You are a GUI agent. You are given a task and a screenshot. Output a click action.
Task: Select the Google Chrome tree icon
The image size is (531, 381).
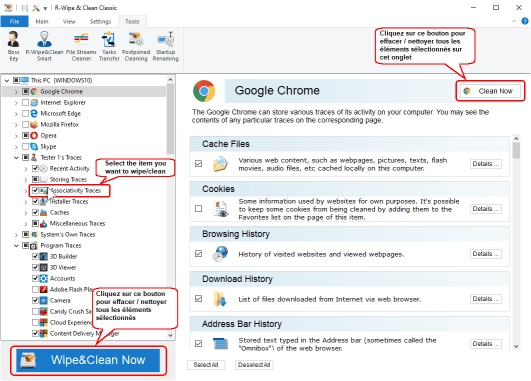[34, 91]
